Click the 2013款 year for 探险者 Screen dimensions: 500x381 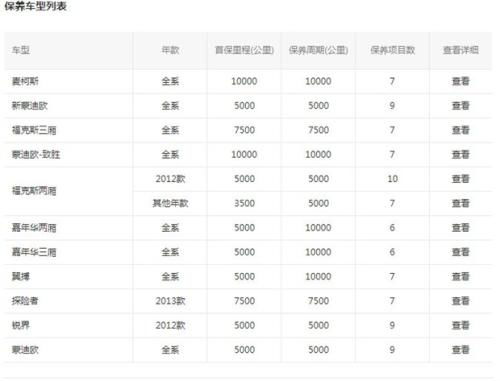point(170,301)
